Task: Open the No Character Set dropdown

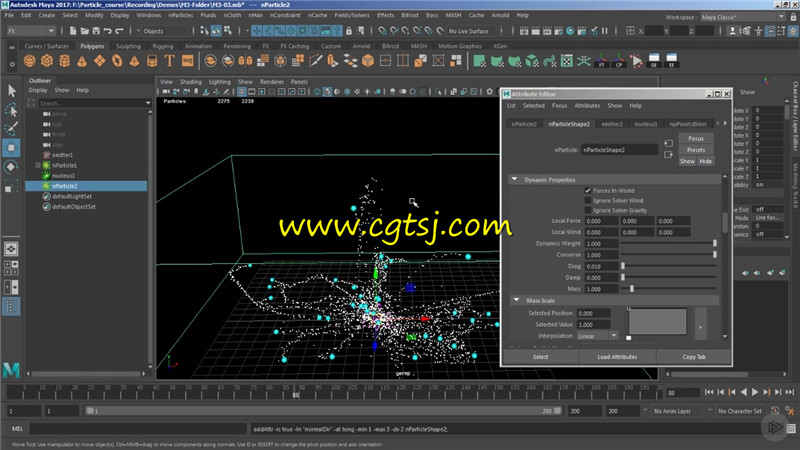Action: point(740,411)
